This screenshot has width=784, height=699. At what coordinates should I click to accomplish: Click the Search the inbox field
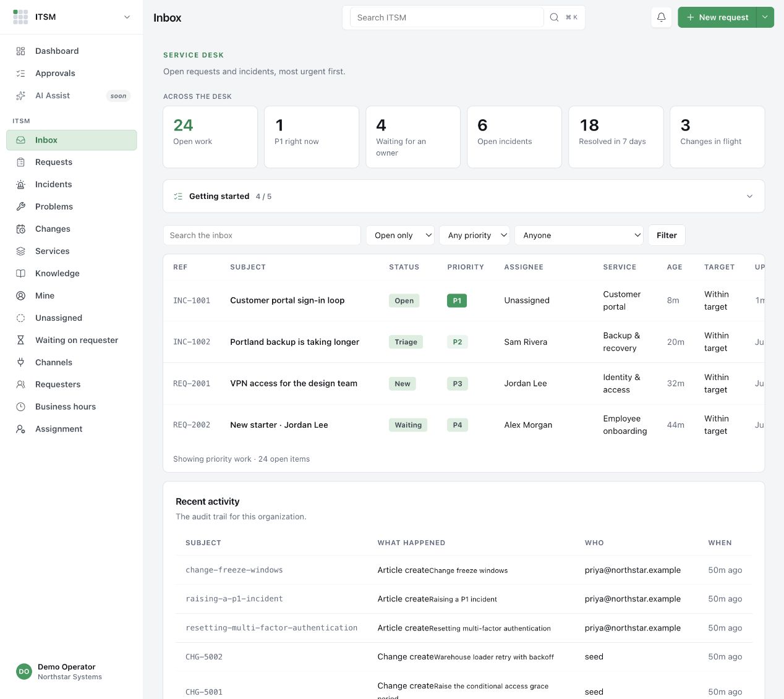(x=262, y=235)
